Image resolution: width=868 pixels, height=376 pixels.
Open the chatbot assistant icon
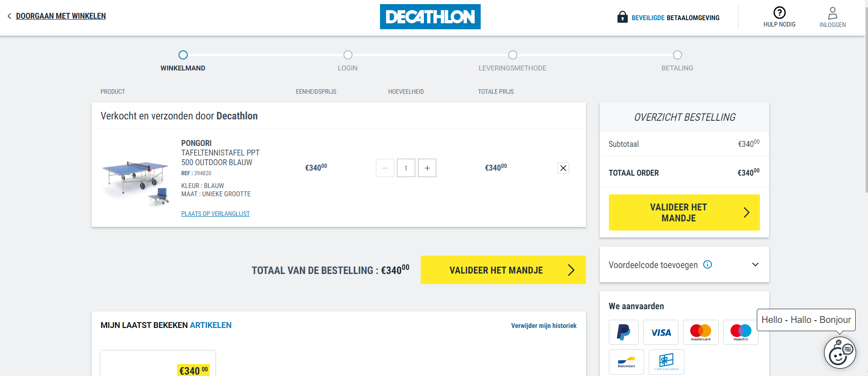coord(840,353)
